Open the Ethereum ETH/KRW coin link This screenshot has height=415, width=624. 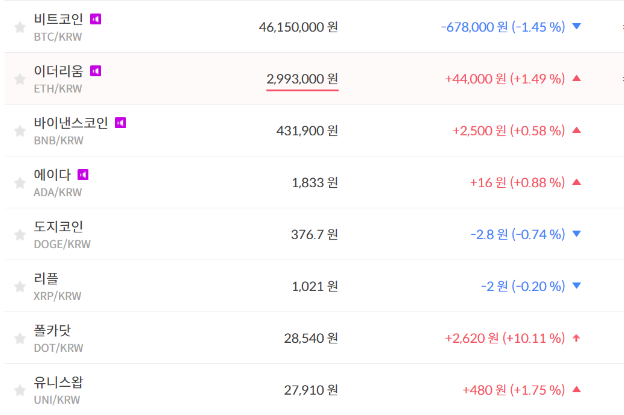click(x=59, y=71)
